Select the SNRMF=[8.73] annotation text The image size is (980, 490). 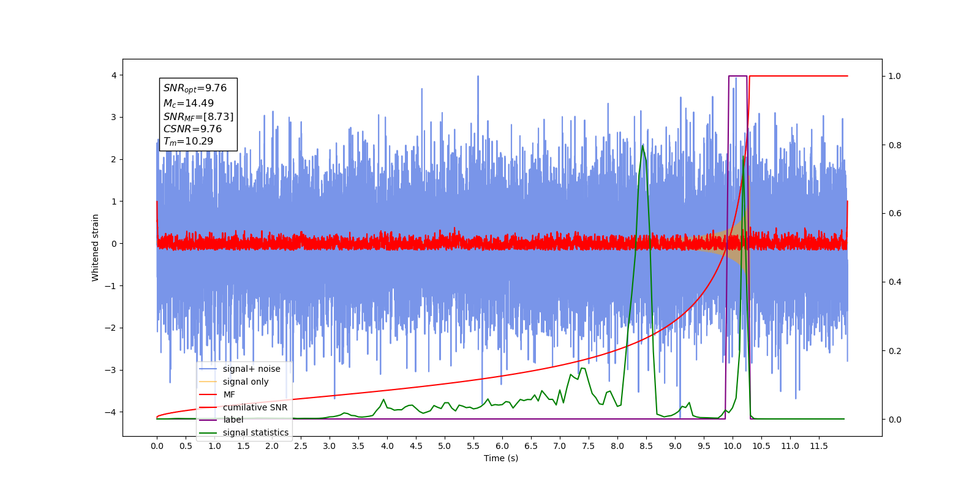(x=198, y=116)
